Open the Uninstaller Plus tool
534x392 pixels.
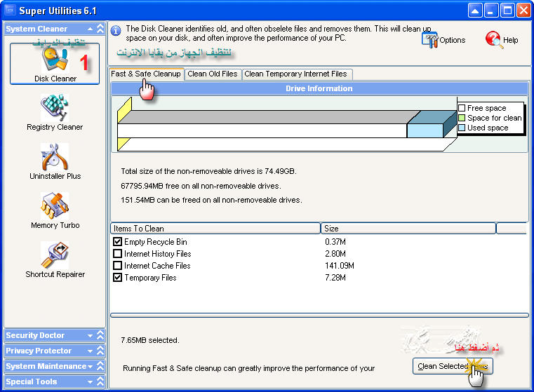55,161
